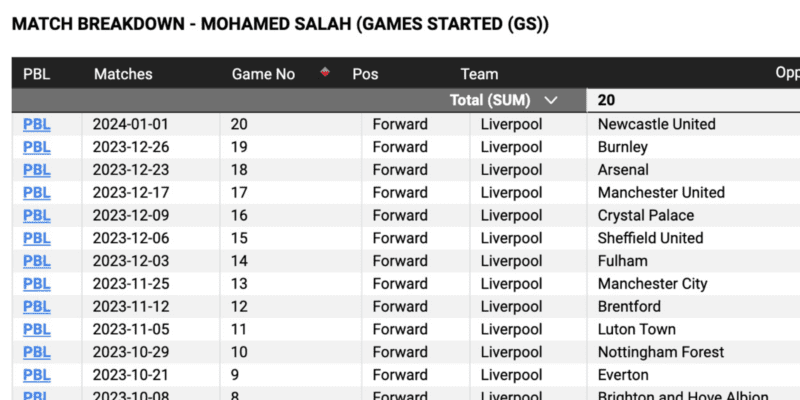This screenshot has height=400, width=800.
Task: Select the Newcastle United opponent cell
Action: click(656, 124)
